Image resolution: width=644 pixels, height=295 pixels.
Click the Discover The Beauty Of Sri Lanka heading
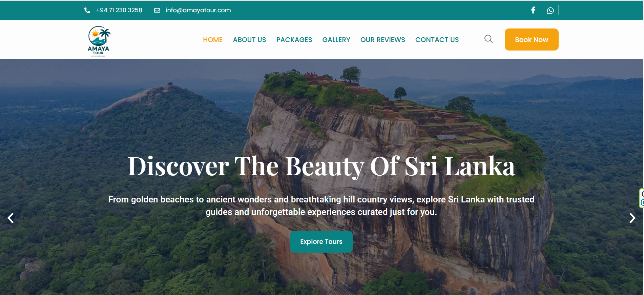[321, 166]
